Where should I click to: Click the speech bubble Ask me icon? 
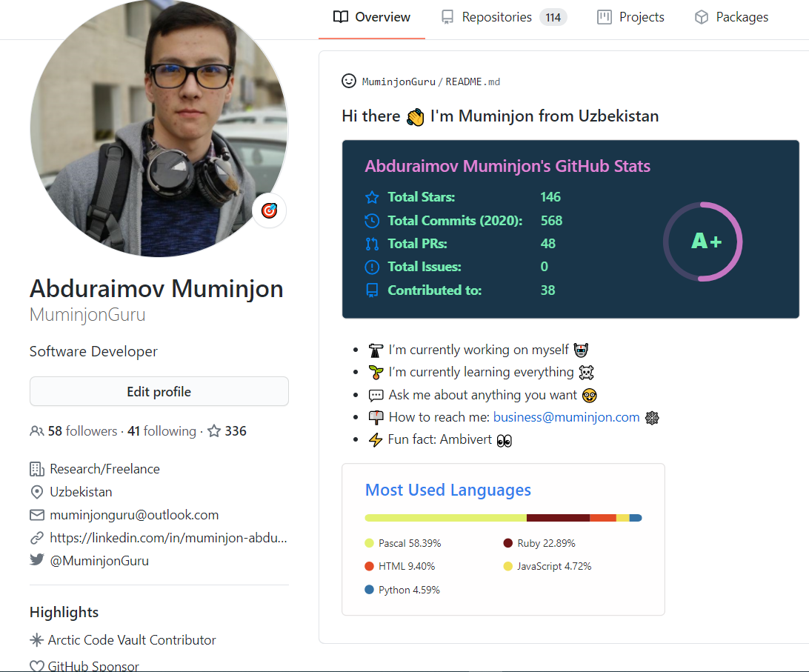pos(376,396)
